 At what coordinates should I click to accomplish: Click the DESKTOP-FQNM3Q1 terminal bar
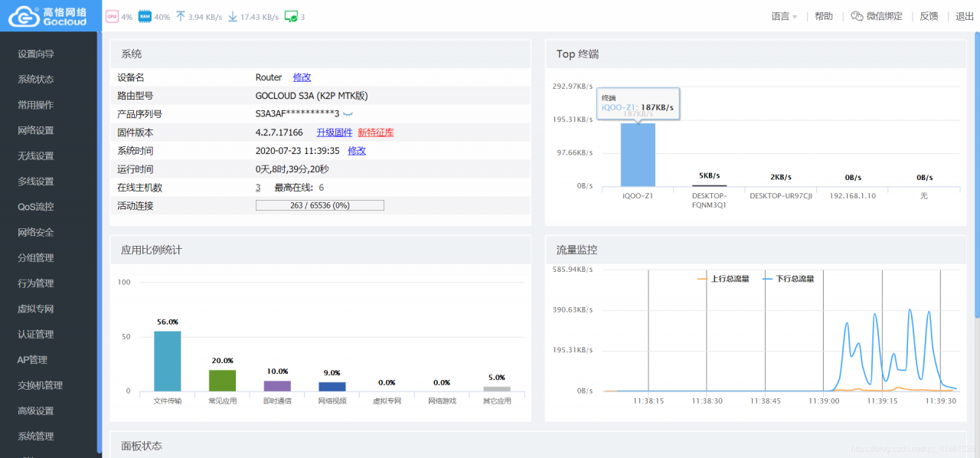(x=709, y=185)
